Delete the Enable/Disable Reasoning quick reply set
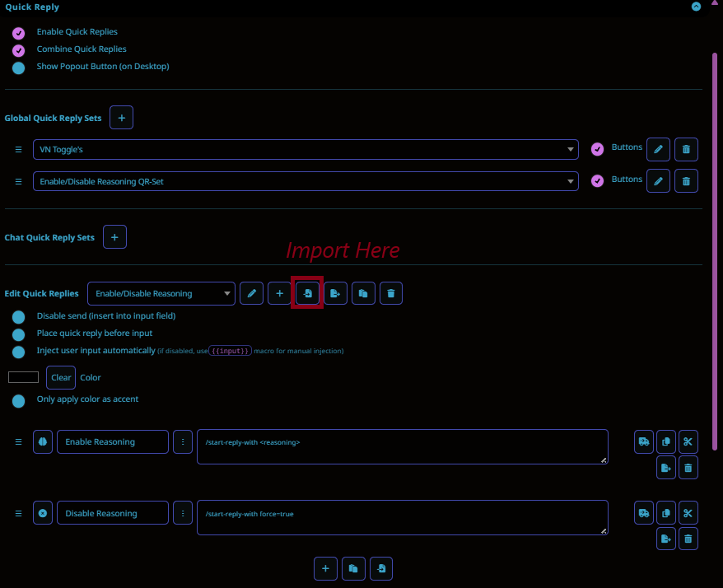This screenshot has height=588, width=723. click(x=391, y=293)
